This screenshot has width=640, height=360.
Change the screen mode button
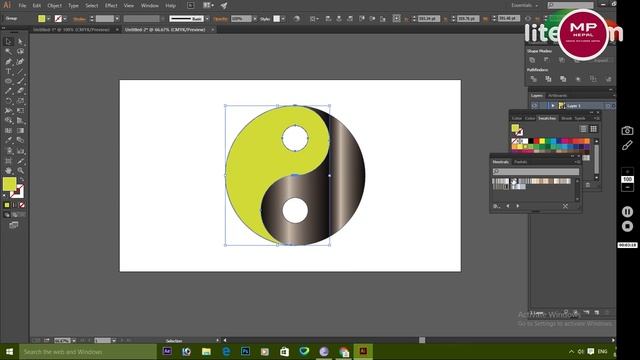(x=13, y=225)
